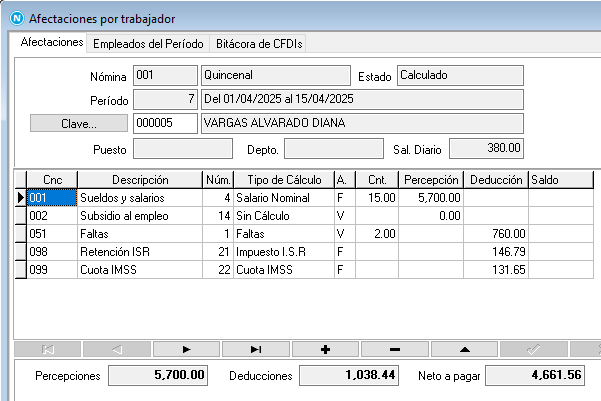Select the 2.00 quantity cell

pos(377,234)
